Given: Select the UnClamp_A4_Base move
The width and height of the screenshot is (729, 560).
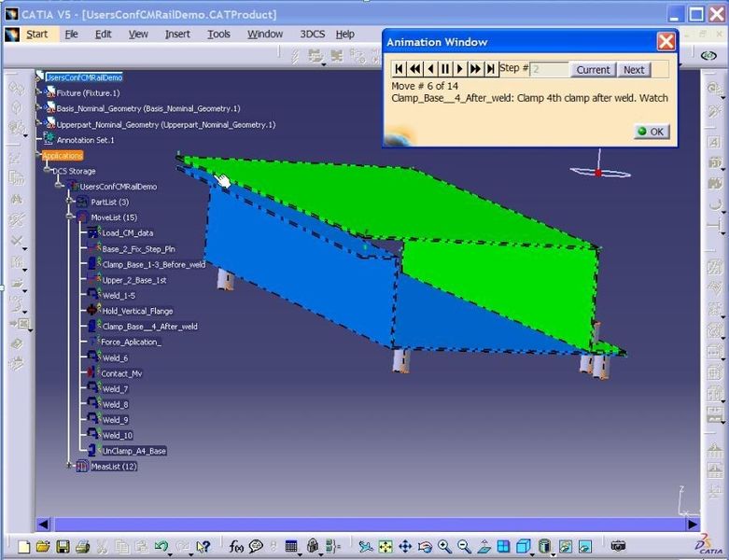Looking at the screenshot, I should (133, 451).
